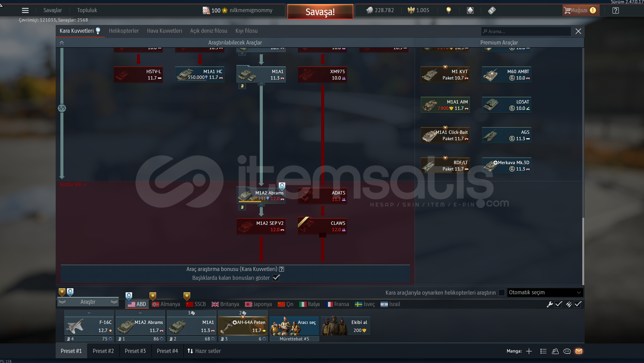
Task: Select M1A1 HC vehicle card
Action: coord(200,74)
